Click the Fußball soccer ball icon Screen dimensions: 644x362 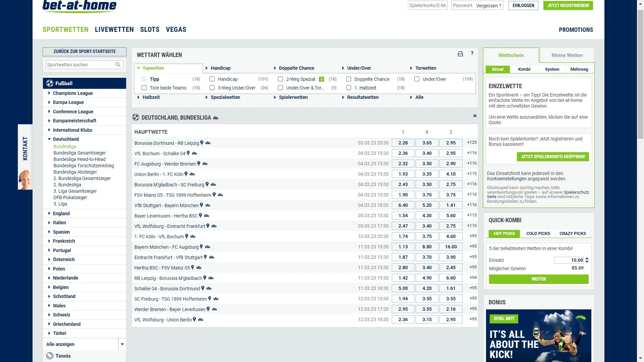click(50, 83)
